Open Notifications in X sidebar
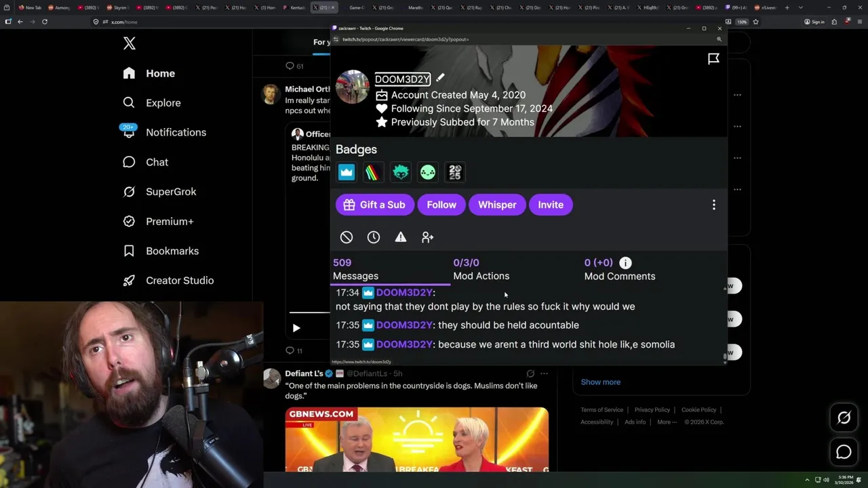The width and height of the screenshot is (868, 488). click(x=164, y=132)
